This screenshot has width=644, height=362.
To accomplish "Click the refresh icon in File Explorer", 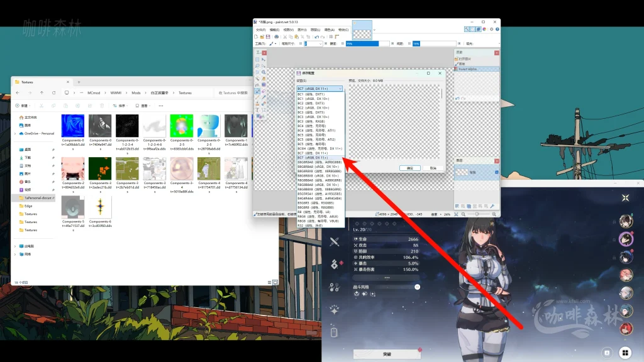I will (54, 93).
